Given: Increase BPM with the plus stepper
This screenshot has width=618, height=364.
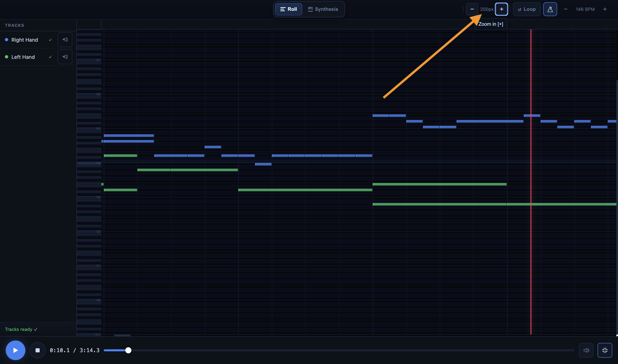Looking at the screenshot, I should [605, 9].
